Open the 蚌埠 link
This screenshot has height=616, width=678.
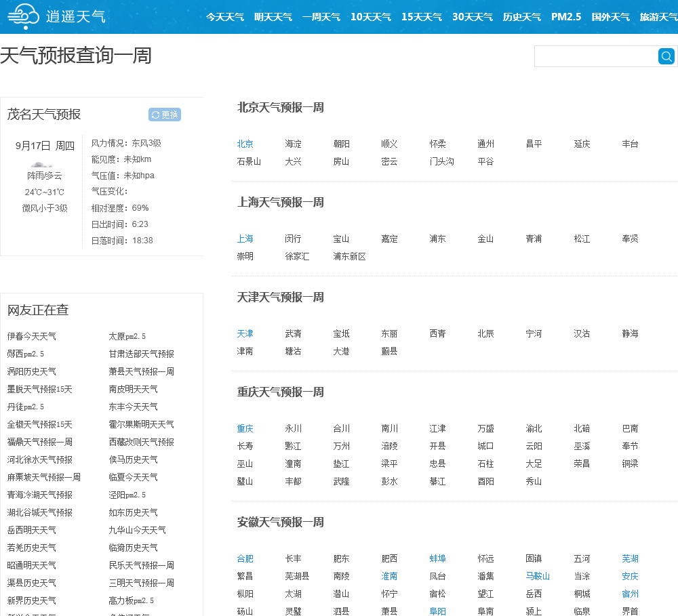coord(437,559)
